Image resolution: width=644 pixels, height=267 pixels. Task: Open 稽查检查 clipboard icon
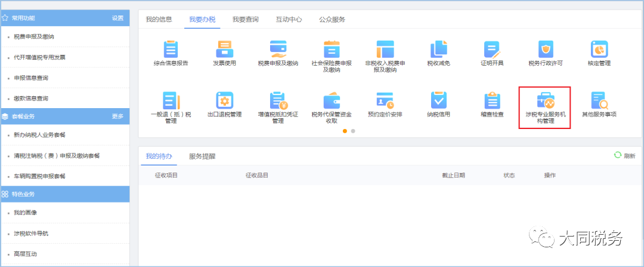click(x=492, y=100)
